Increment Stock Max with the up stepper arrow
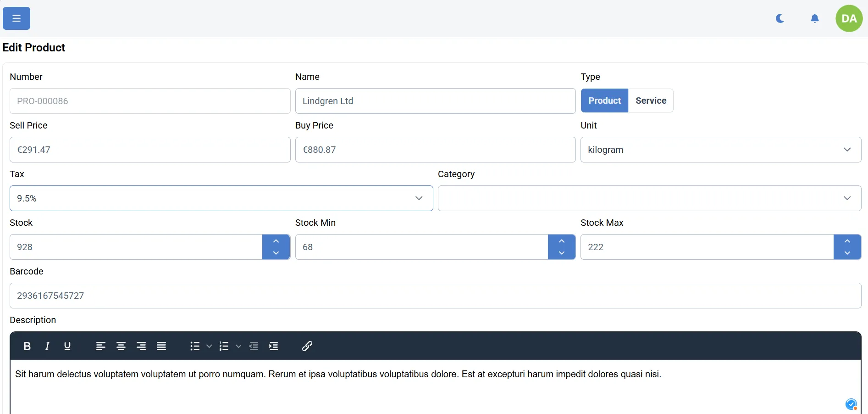The width and height of the screenshot is (868, 414). click(847, 241)
